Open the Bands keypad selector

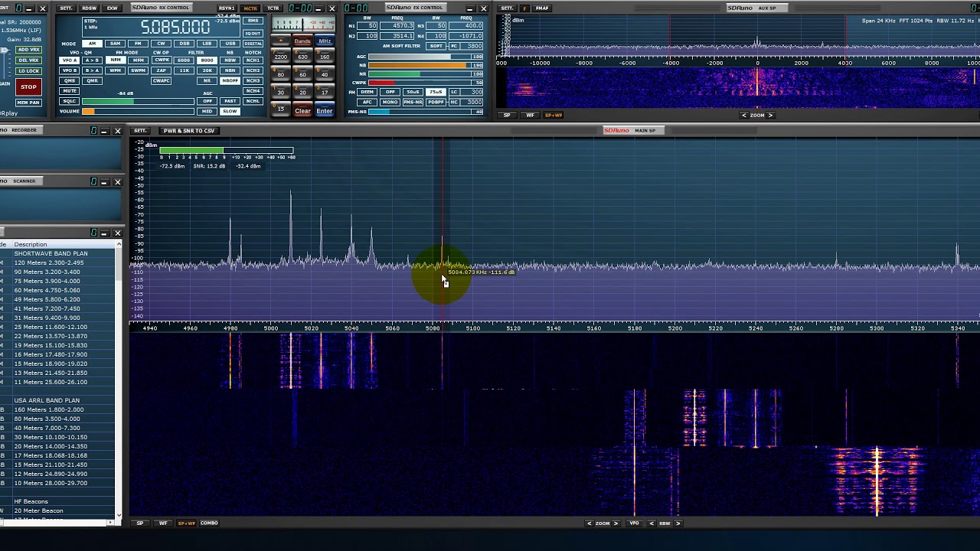(x=302, y=41)
